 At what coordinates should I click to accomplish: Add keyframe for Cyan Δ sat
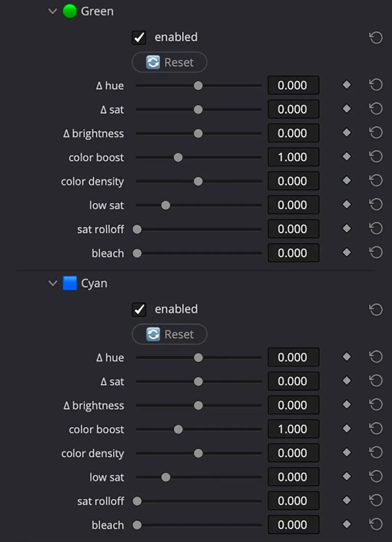pyautogui.click(x=347, y=381)
